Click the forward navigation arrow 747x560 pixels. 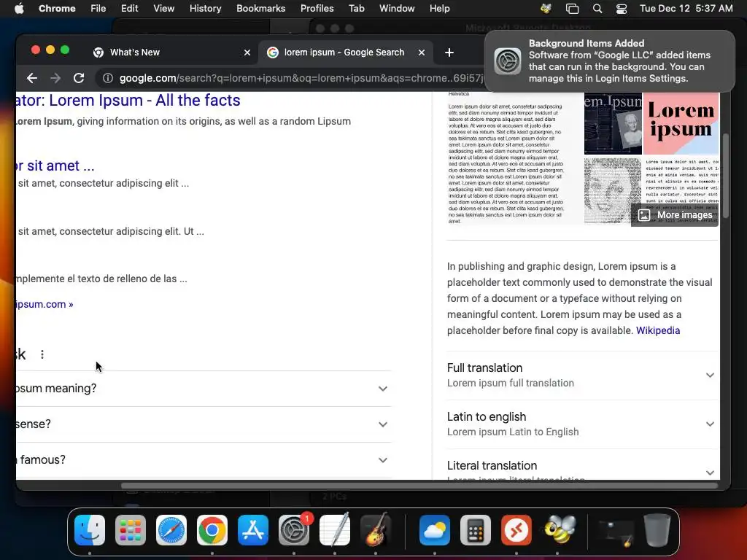click(x=55, y=78)
